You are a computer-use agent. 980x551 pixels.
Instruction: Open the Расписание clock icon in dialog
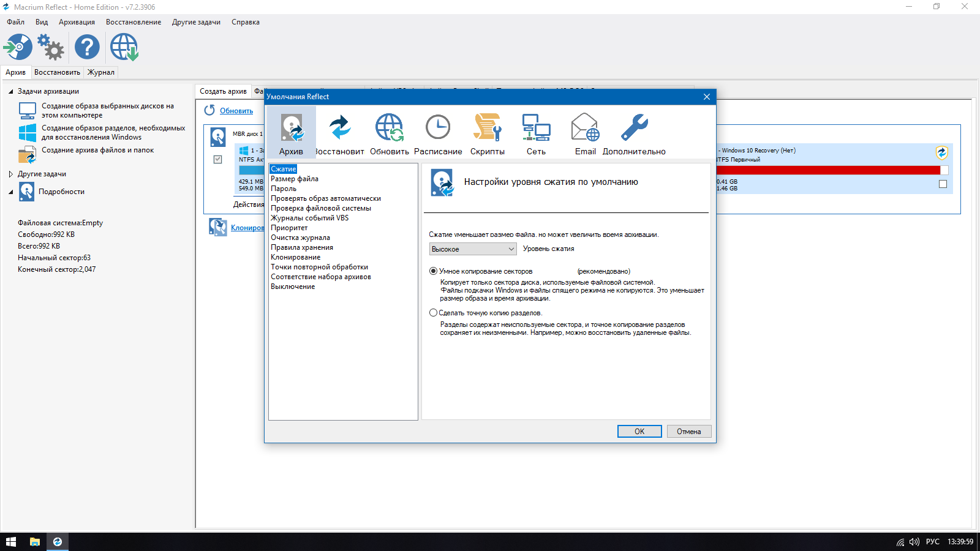pyautogui.click(x=438, y=128)
